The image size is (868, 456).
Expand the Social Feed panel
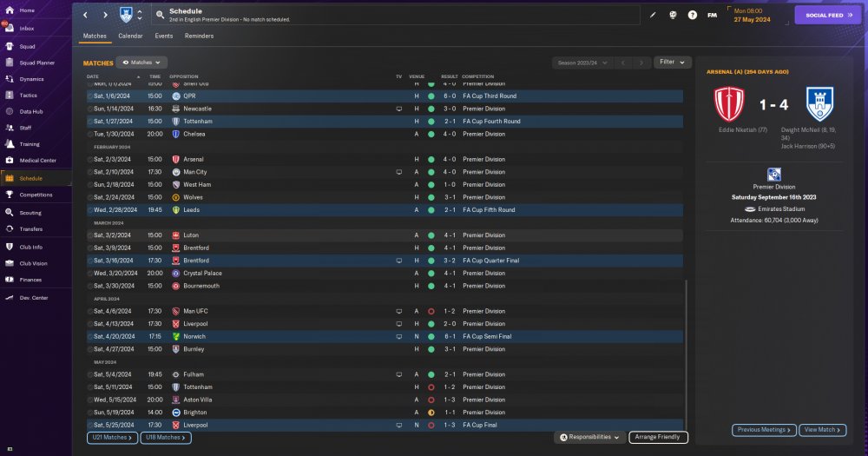pyautogui.click(x=828, y=15)
